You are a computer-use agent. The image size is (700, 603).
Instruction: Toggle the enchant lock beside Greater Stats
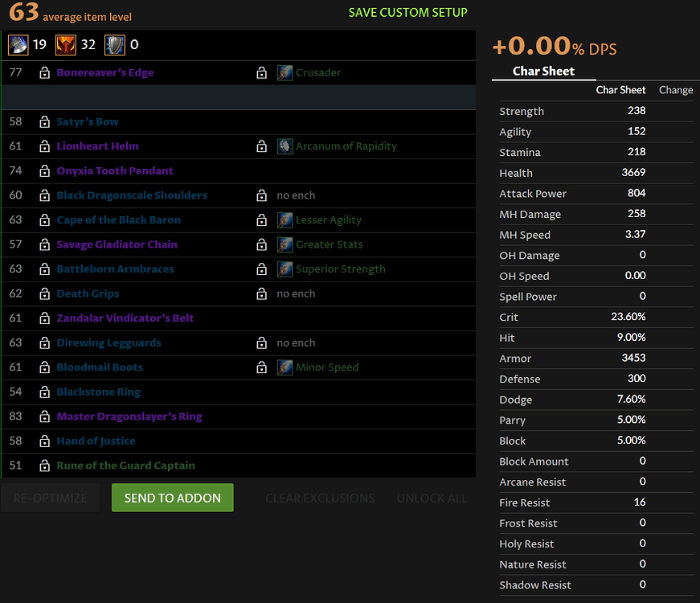pyautogui.click(x=262, y=244)
